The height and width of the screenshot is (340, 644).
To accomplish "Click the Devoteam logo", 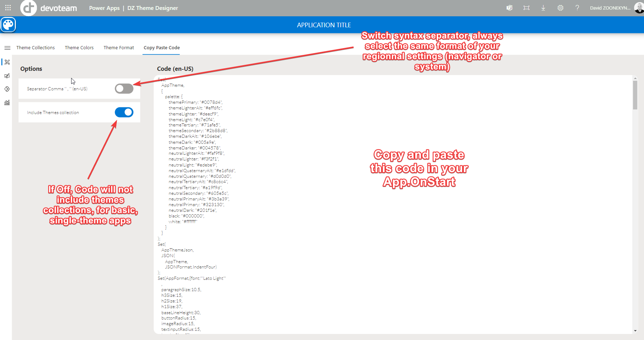I will coord(29,7).
